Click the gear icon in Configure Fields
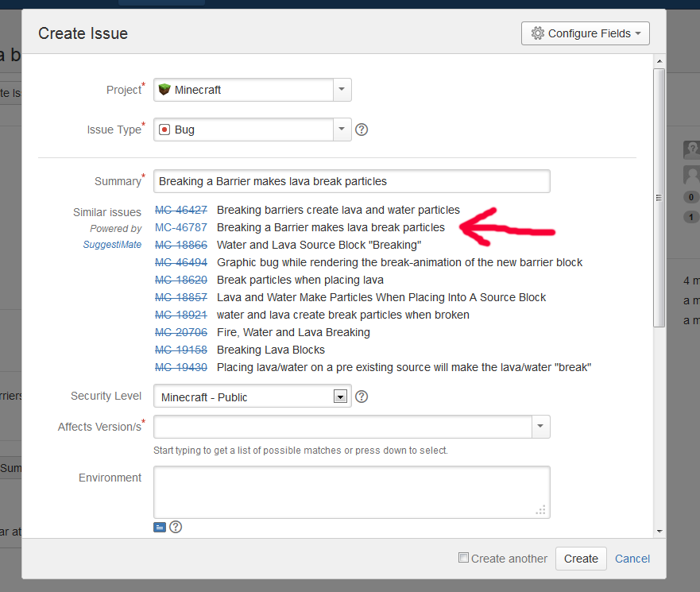The width and height of the screenshot is (700, 592). (538, 33)
